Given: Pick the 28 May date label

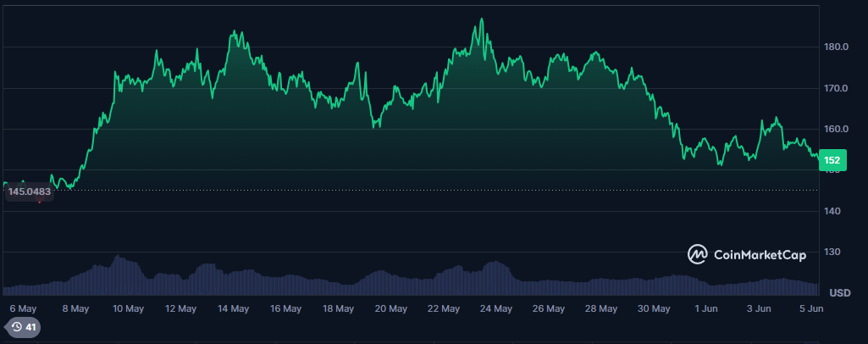Looking at the screenshot, I should pos(600,308).
